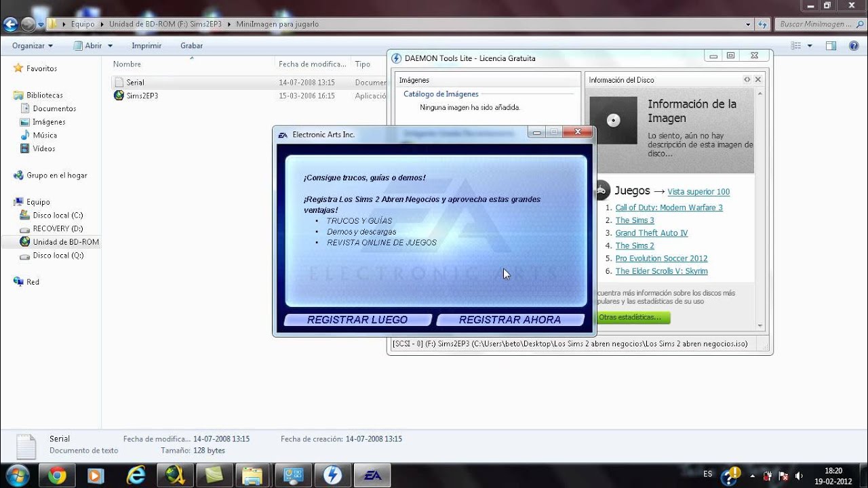Open the view options dropdown arrow
Screen dimensions: 868x488
coord(809,45)
